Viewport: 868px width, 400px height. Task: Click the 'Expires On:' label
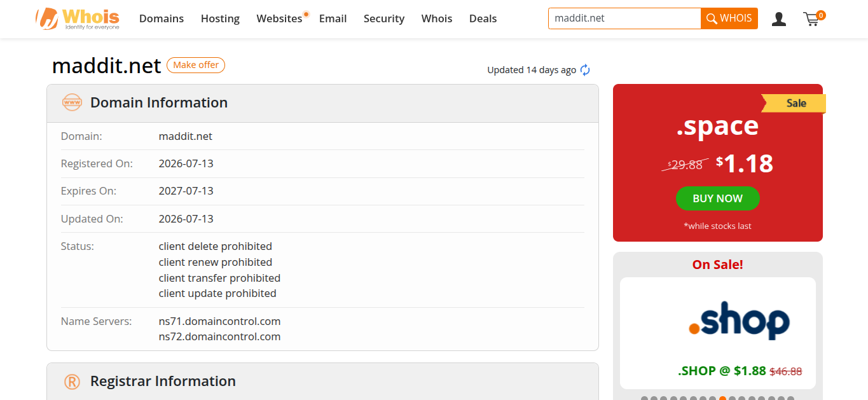pos(88,191)
